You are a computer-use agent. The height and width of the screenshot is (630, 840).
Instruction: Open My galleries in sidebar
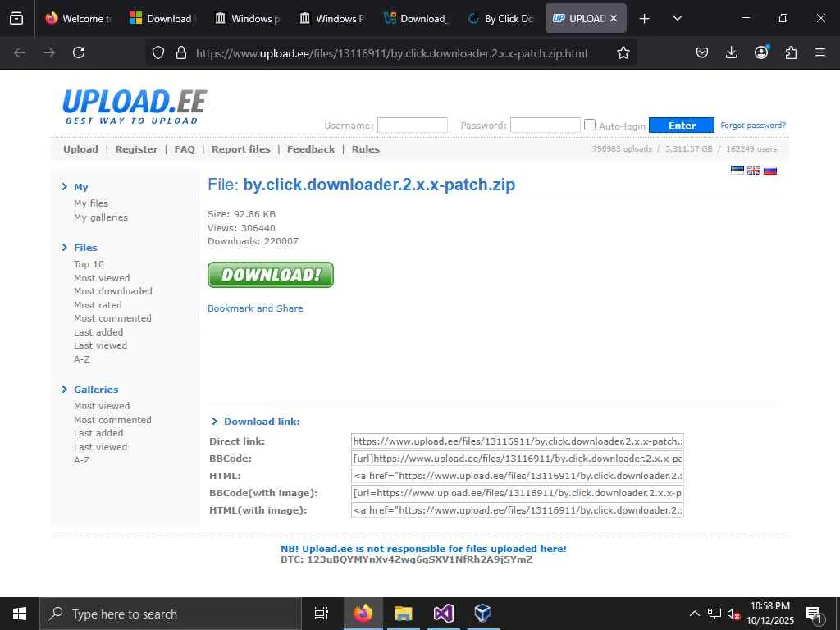tap(101, 217)
